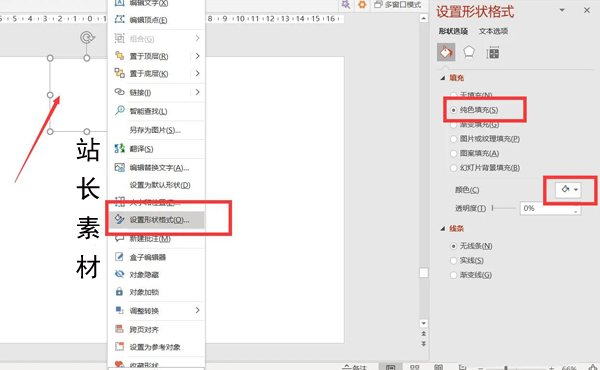The height and width of the screenshot is (370, 600).
Task: Open 调整转换 submenu entry
Action: tap(156, 311)
